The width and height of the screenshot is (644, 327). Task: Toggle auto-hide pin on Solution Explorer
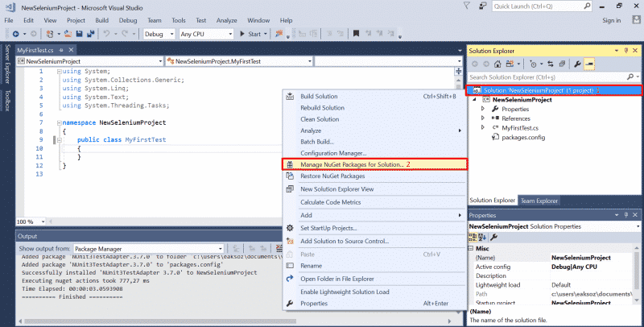click(x=624, y=50)
